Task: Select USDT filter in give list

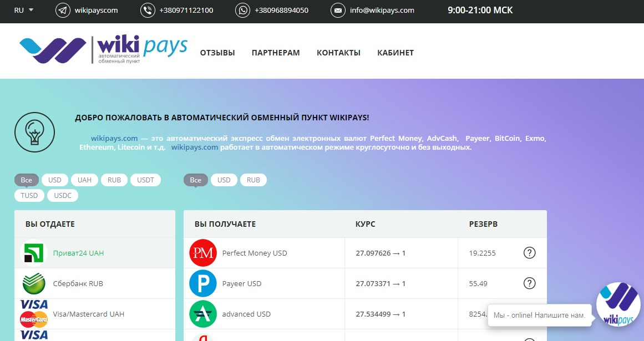Action: point(145,180)
